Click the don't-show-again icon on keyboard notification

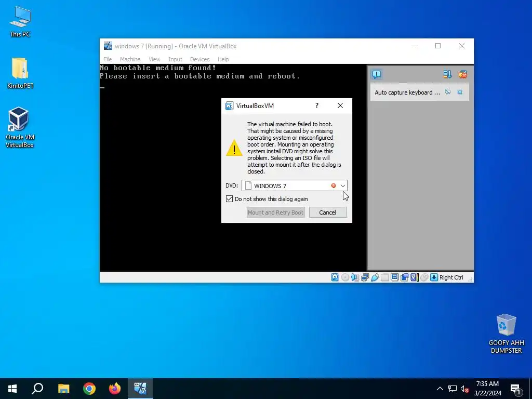click(x=448, y=92)
